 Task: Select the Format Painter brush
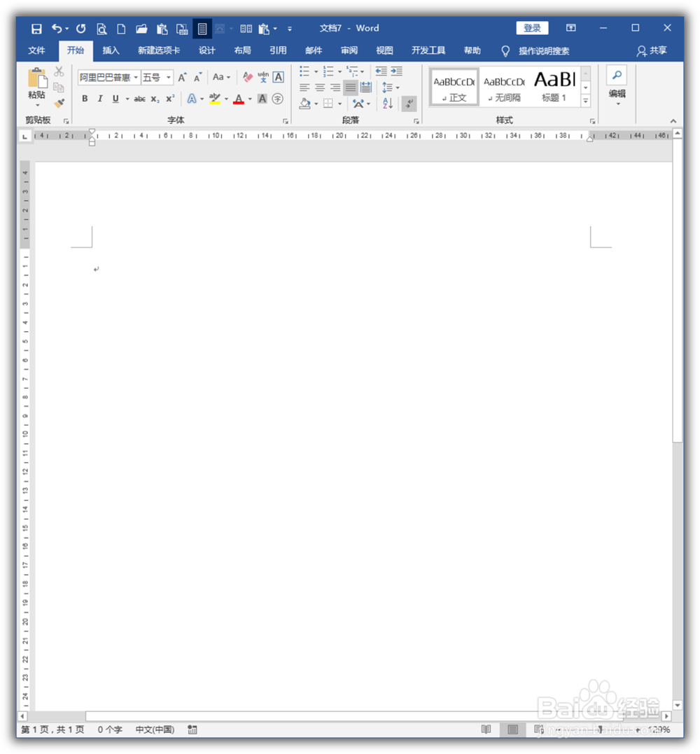pos(59,103)
